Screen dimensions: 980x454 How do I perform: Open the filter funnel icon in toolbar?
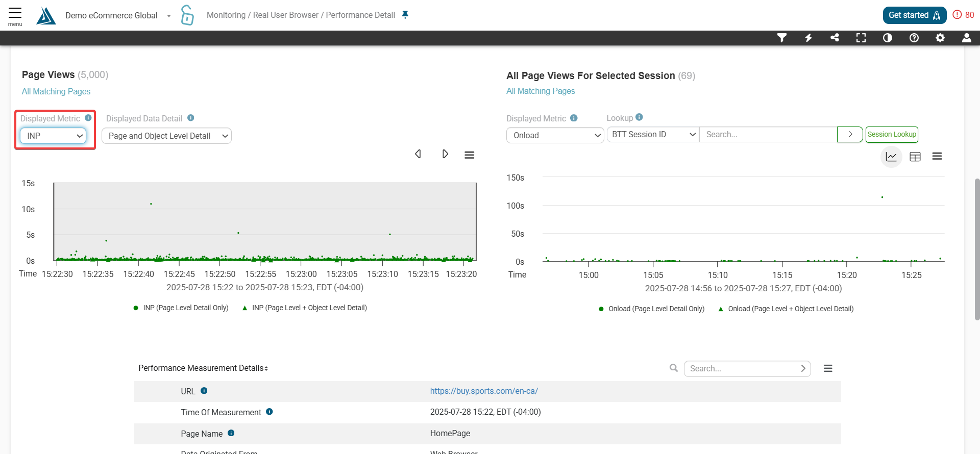point(781,38)
